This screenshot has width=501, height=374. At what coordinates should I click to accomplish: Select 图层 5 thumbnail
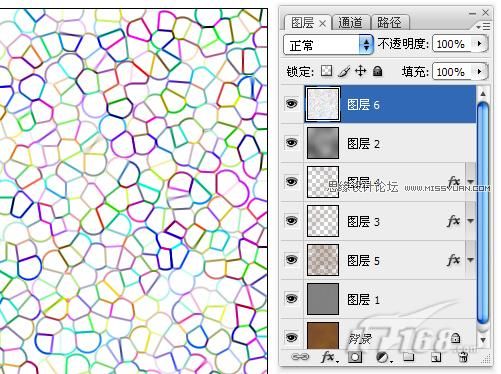323,260
